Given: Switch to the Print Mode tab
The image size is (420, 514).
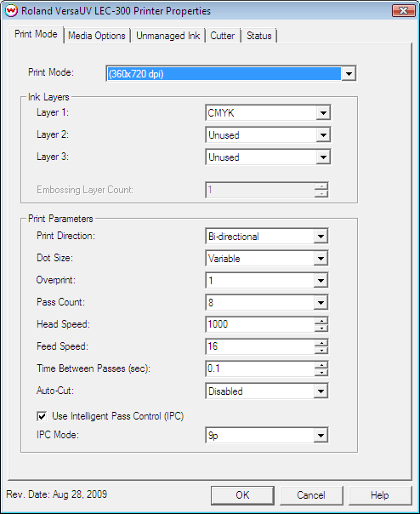Looking at the screenshot, I should tap(36, 34).
